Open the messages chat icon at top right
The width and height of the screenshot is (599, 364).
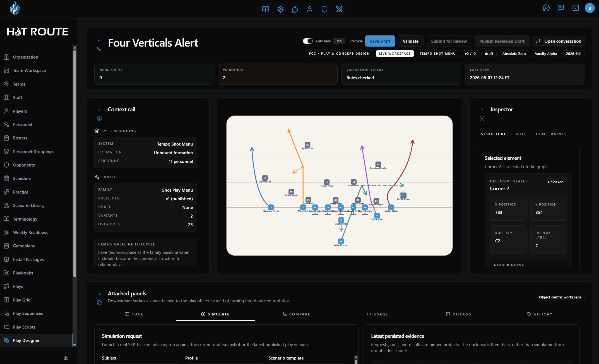click(560, 8)
